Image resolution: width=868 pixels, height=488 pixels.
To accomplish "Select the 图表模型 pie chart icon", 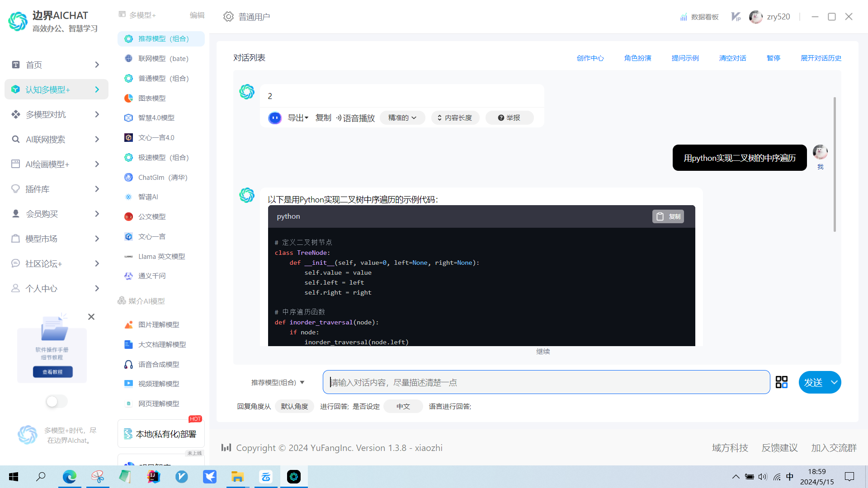I will coord(128,98).
